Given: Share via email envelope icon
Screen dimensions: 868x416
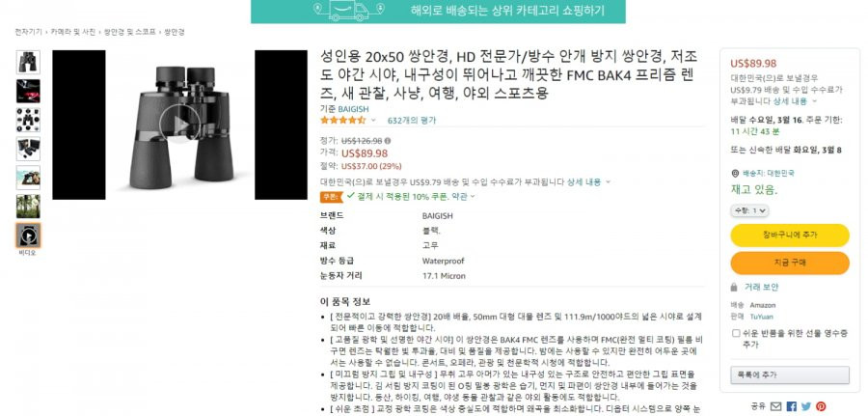Looking at the screenshot, I should pos(775,406).
